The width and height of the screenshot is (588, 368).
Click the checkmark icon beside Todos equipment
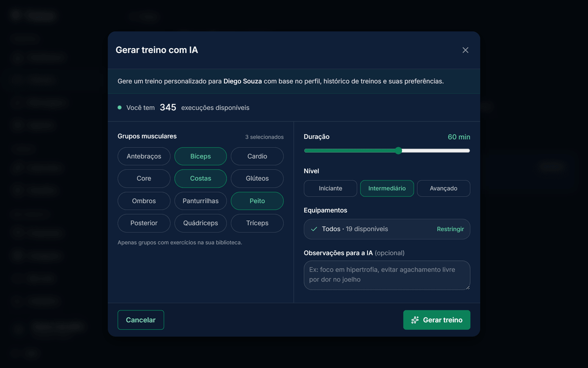[314, 229]
